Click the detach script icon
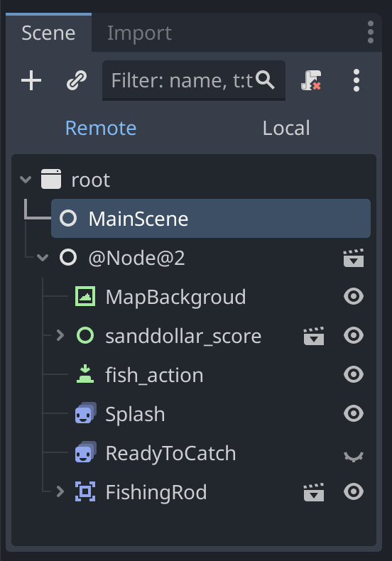The width and height of the screenshot is (392, 561). pyautogui.click(x=311, y=80)
